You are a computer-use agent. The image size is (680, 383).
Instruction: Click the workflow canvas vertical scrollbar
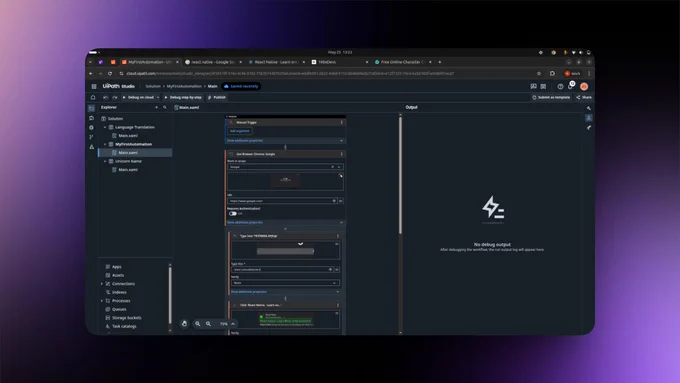[400, 176]
